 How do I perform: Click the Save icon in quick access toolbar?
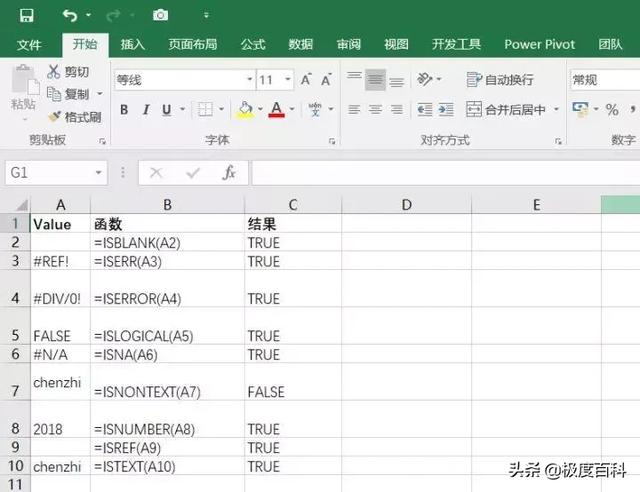pyautogui.click(x=27, y=16)
